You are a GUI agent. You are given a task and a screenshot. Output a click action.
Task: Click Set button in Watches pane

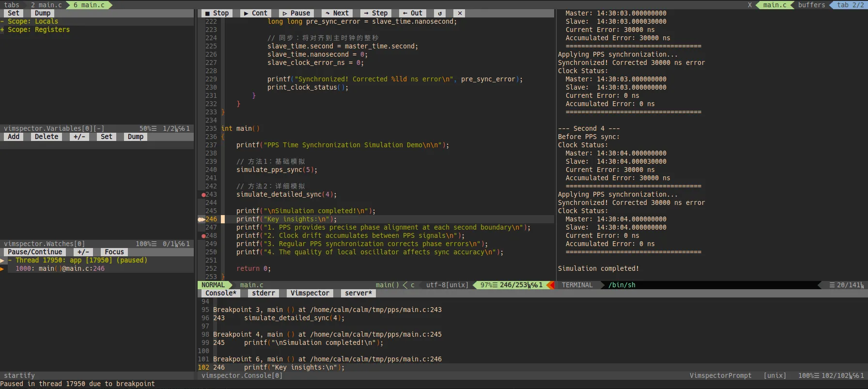pos(107,137)
